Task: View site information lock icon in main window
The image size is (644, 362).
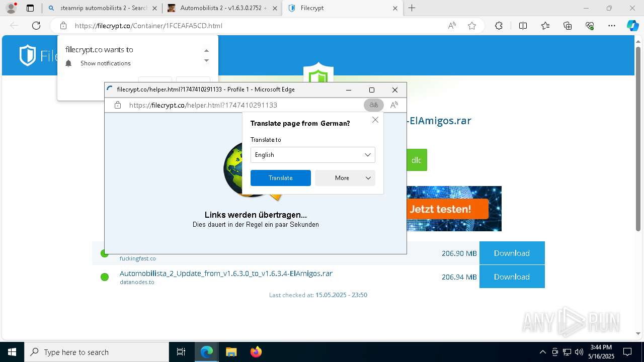Action: click(x=63, y=26)
